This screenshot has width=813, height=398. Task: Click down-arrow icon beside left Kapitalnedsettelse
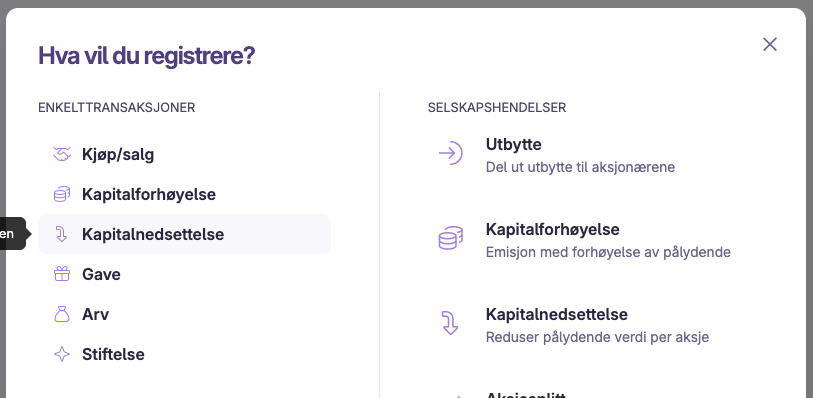pos(62,234)
